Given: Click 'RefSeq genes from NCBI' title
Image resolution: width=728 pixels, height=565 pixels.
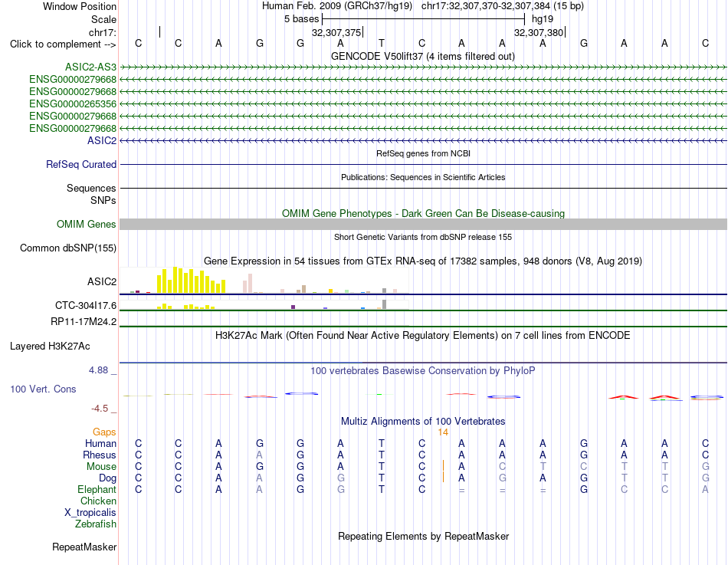Looking at the screenshot, I should pyautogui.click(x=424, y=153).
